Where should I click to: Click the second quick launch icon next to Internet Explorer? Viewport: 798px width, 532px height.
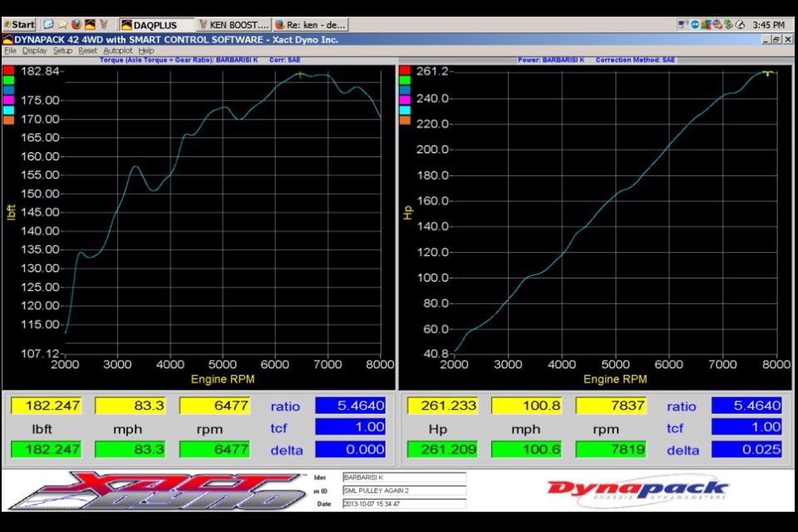click(62, 24)
